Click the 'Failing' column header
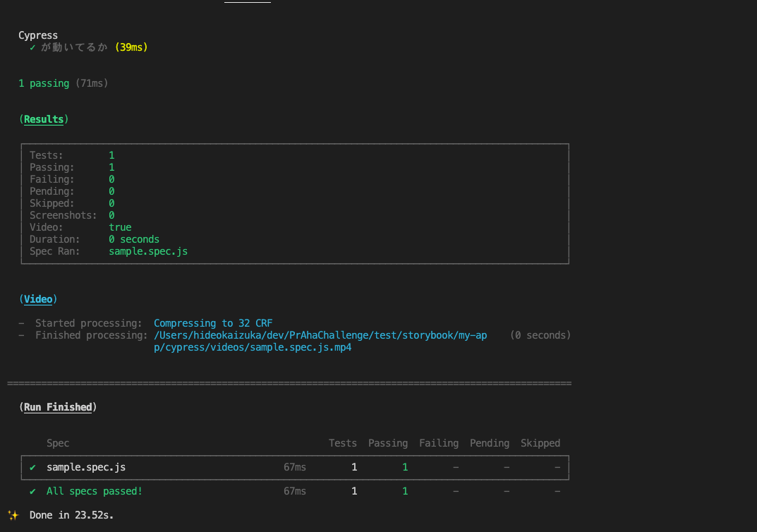Screen dimensions: 757x532 click(439, 443)
